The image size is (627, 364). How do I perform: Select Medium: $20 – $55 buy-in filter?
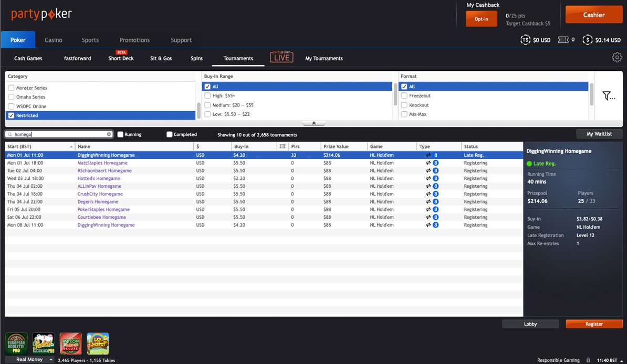point(207,105)
